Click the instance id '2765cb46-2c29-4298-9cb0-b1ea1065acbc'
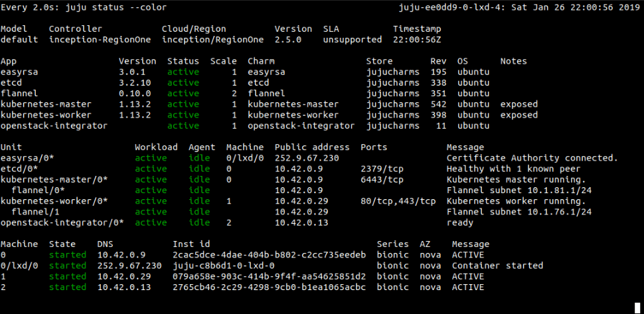The height and width of the screenshot is (314, 644). (x=270, y=287)
